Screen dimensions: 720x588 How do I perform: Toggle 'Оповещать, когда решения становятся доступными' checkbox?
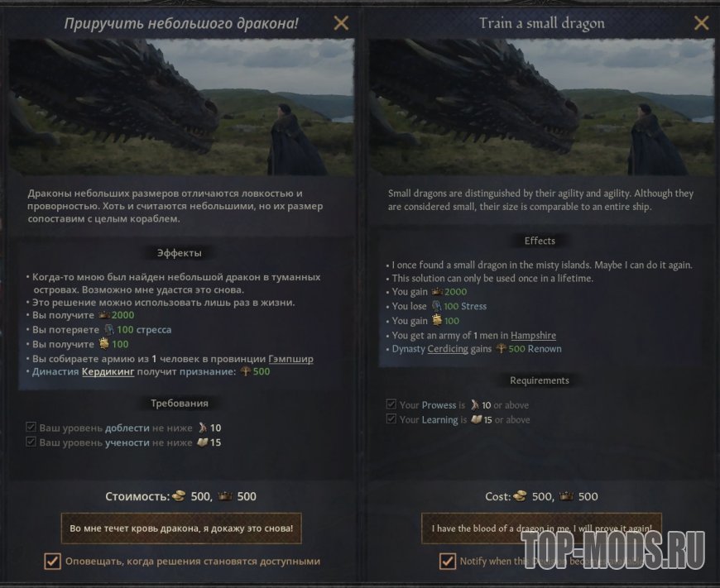[x=52, y=561]
